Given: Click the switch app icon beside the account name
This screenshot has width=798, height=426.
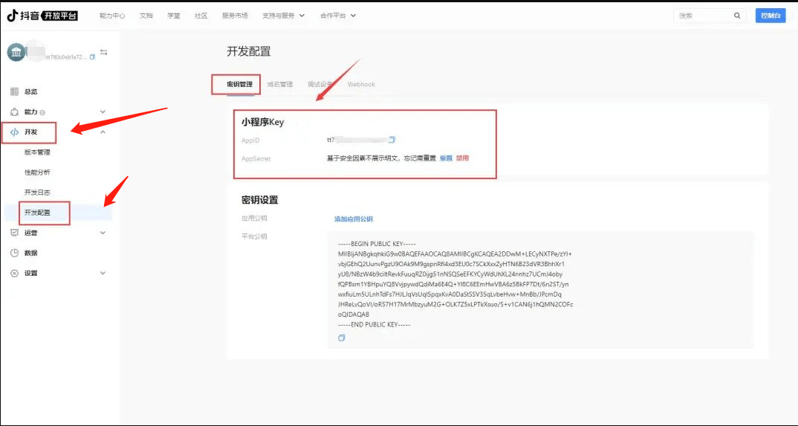Looking at the screenshot, I should pos(103,52).
